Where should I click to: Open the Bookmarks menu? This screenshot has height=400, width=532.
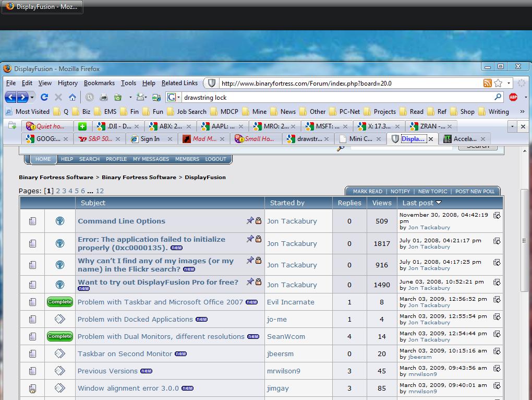click(x=99, y=83)
